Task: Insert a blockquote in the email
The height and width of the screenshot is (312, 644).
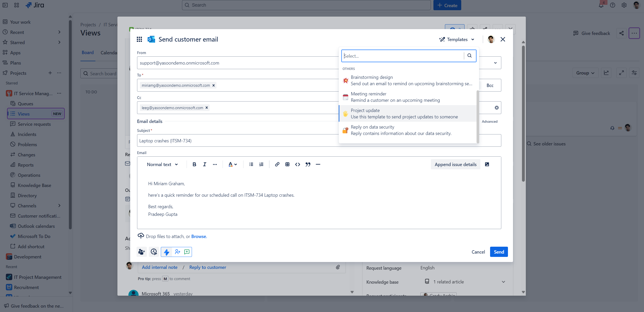Action: point(308,164)
